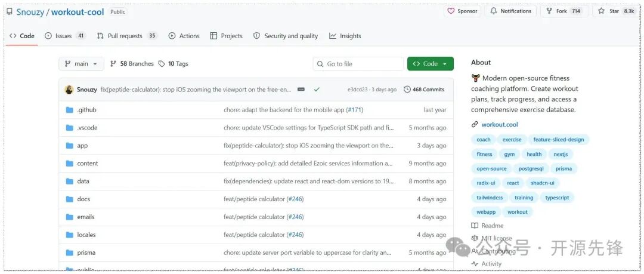Click folder icon beside .github
Viewport: 644px width, 274px height.
pos(69,110)
